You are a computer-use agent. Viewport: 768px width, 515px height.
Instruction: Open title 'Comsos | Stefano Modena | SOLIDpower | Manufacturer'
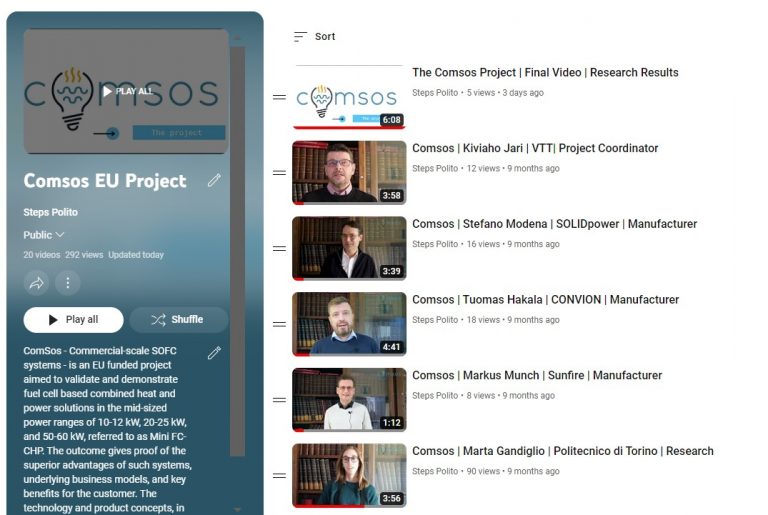tap(554, 224)
